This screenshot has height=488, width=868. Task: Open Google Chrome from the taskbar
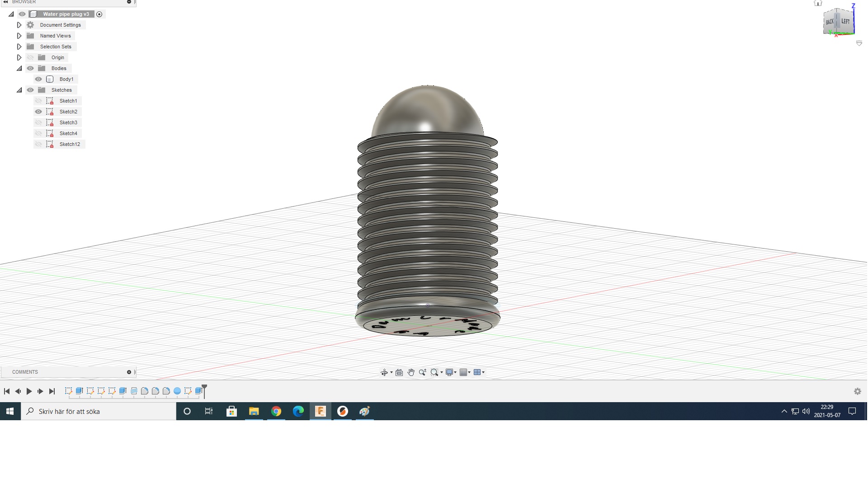coord(276,411)
